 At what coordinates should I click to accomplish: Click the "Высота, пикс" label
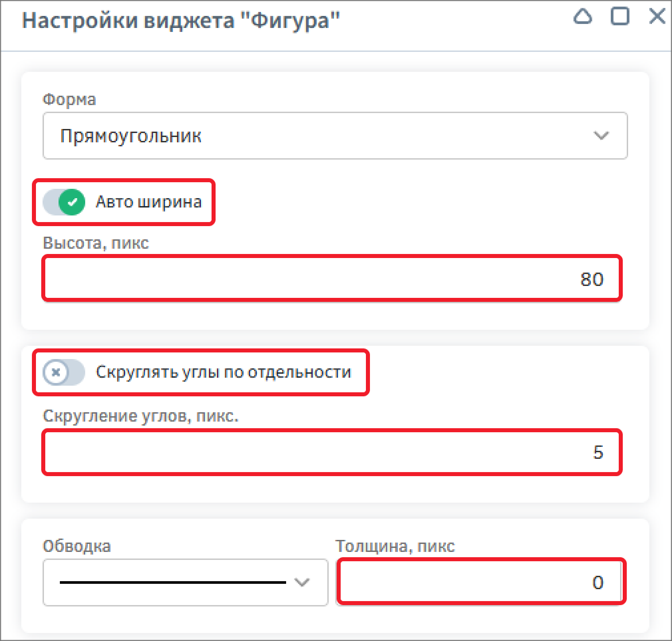(96, 243)
